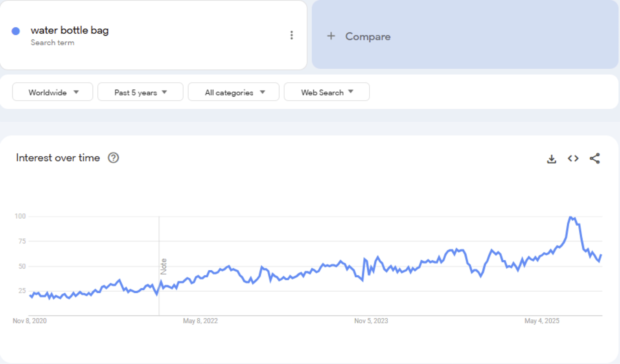
Task: Open the embed code icon
Action: click(573, 159)
